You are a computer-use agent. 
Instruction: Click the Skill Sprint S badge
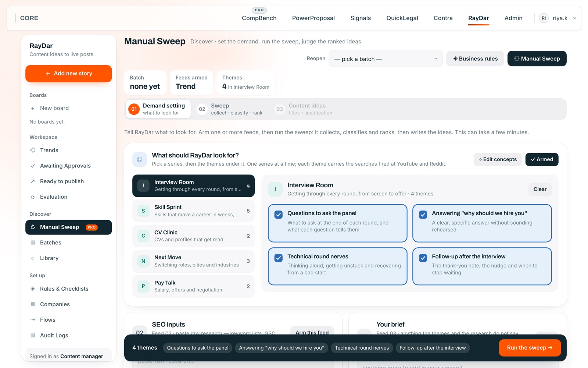coord(143,211)
